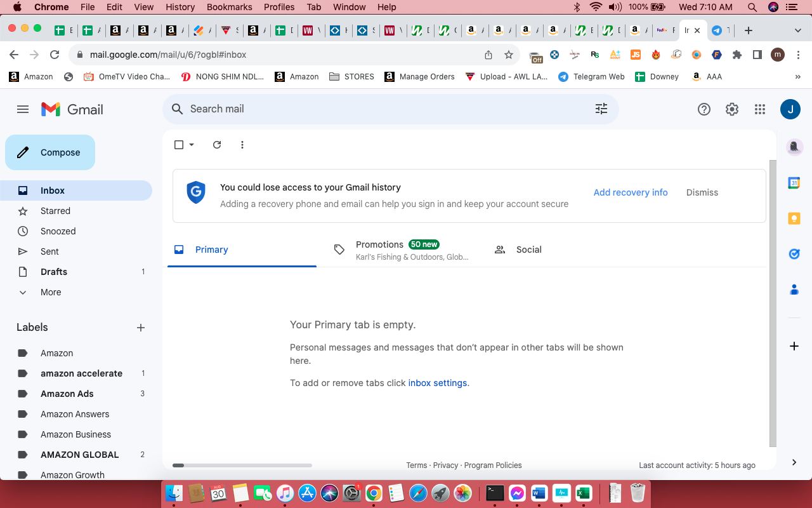Dismiss the Gmail history warning
This screenshot has width=812, height=508.
[702, 192]
